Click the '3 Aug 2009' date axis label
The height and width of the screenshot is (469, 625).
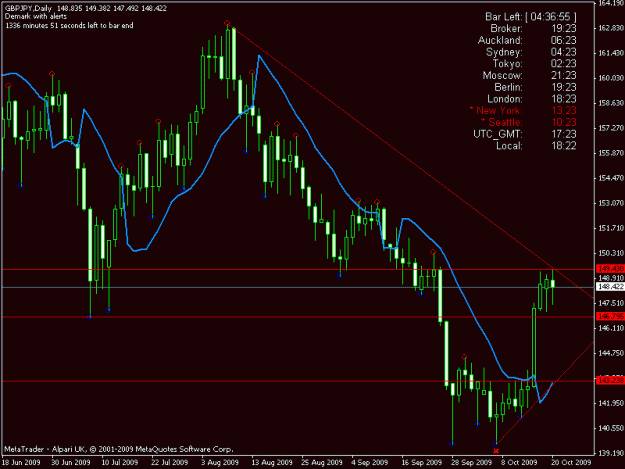[x=220, y=463]
